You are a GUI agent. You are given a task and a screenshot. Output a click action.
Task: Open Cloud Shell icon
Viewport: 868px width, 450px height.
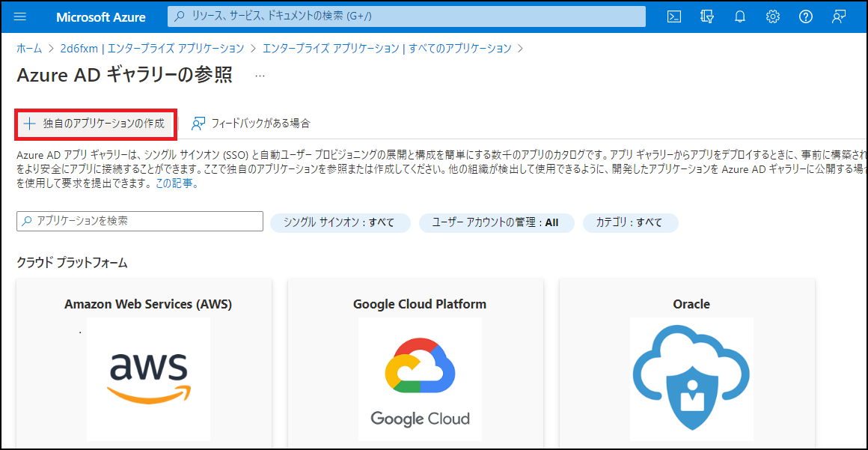pos(673,16)
